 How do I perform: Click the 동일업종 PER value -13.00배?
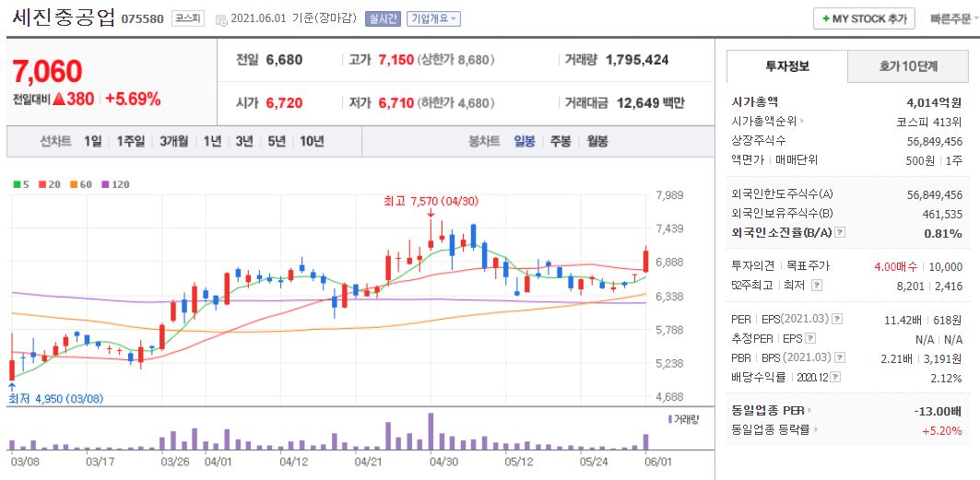[x=938, y=411]
